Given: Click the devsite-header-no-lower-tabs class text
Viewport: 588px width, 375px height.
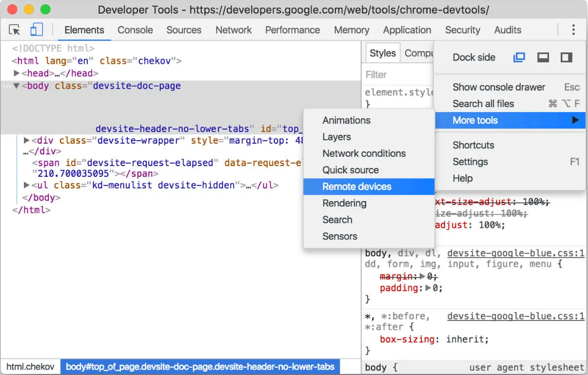Looking at the screenshot, I should pos(173,129).
